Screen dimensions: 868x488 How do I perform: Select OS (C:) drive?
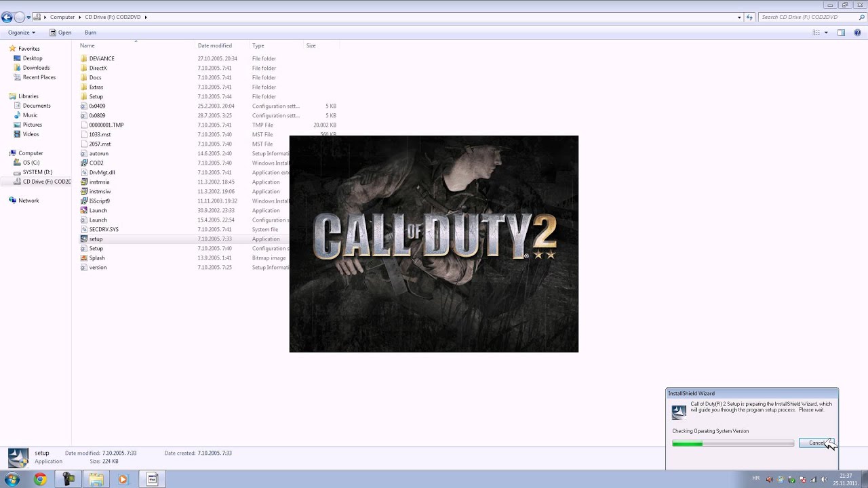[31, 163]
